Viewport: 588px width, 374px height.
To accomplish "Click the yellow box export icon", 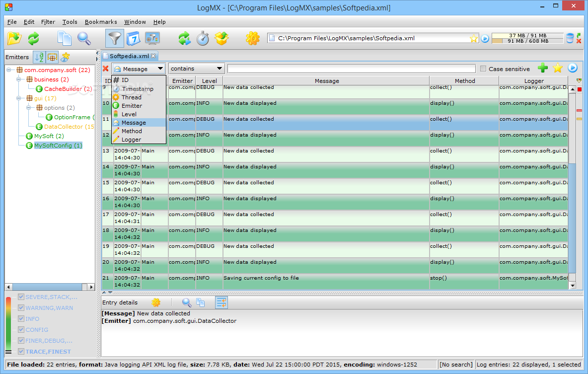I will [x=221, y=38].
